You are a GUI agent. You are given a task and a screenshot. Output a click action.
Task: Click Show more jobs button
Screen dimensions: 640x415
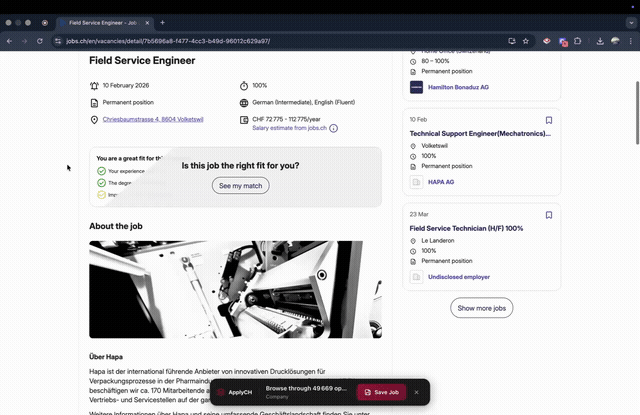tap(481, 308)
